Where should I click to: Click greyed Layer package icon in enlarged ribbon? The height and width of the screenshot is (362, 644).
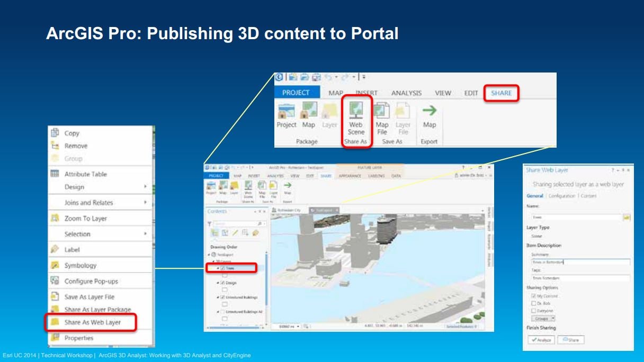(x=329, y=110)
